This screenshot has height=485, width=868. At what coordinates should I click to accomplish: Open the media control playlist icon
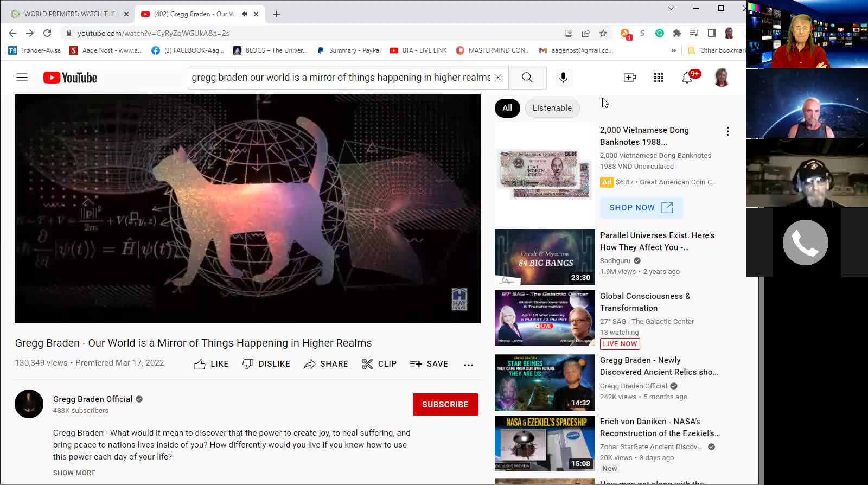694,33
